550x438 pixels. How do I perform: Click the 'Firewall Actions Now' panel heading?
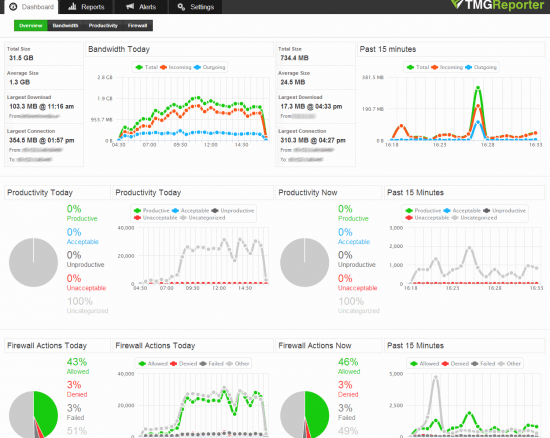coord(315,345)
